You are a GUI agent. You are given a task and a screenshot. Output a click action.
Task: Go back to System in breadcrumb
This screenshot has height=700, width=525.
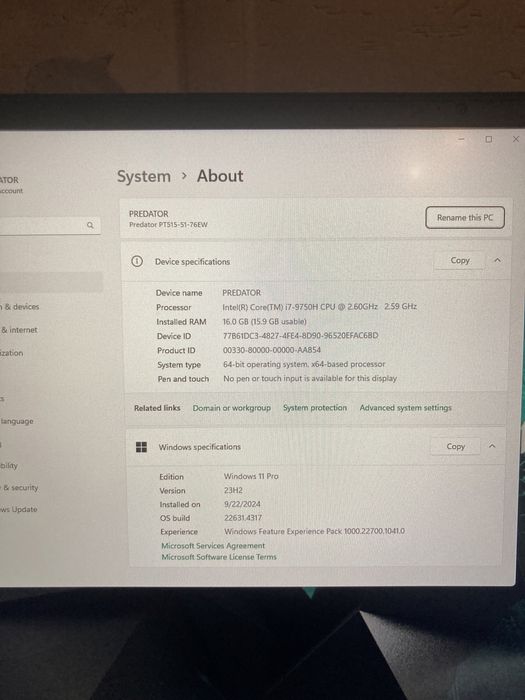point(144,176)
